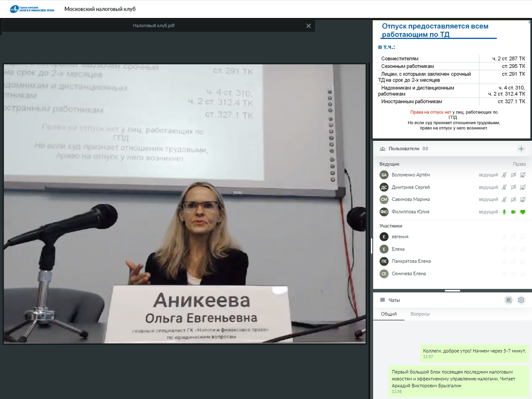Unmute Болоненко Артём microphone

pyautogui.click(x=504, y=175)
